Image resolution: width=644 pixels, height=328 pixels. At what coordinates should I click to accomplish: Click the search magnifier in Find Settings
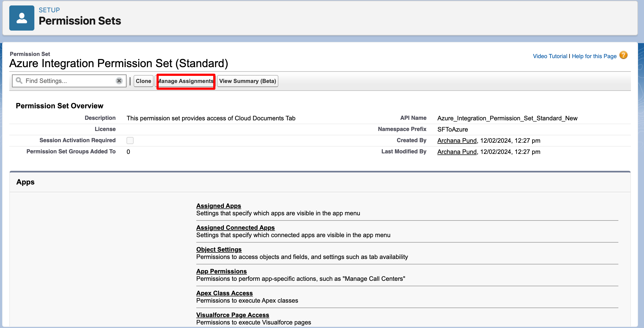click(x=19, y=80)
